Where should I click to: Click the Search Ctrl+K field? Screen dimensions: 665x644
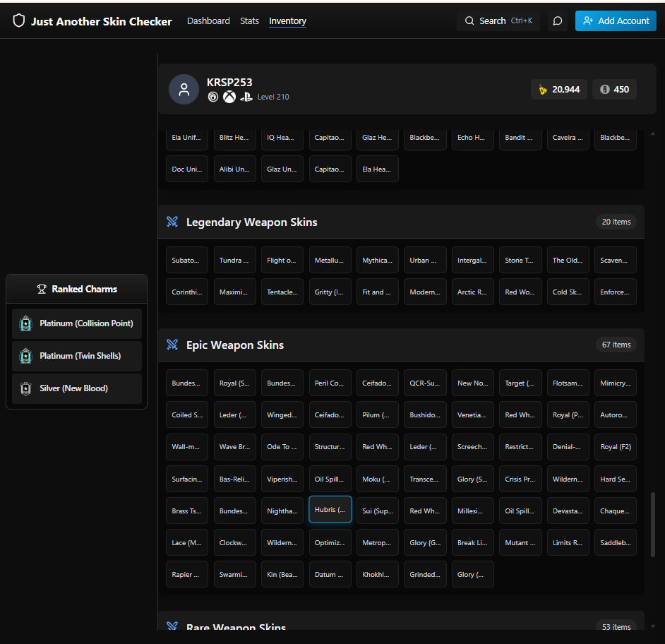coord(498,20)
